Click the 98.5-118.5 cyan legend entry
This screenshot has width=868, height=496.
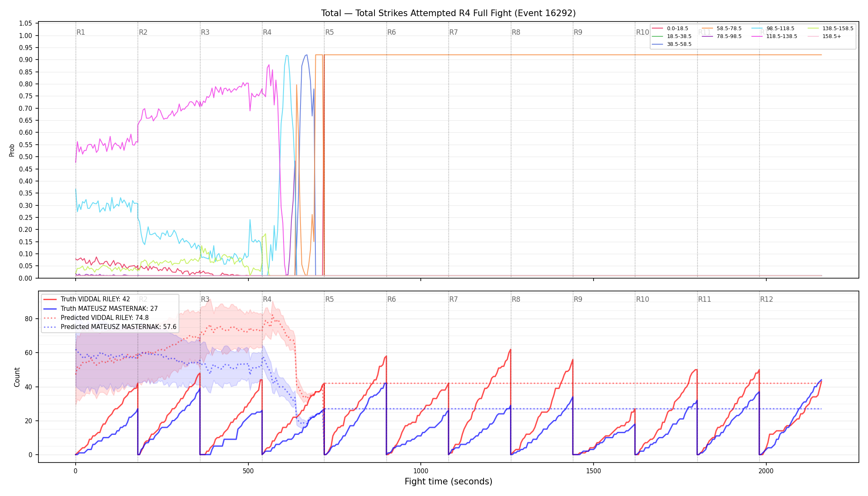pyautogui.click(x=773, y=29)
